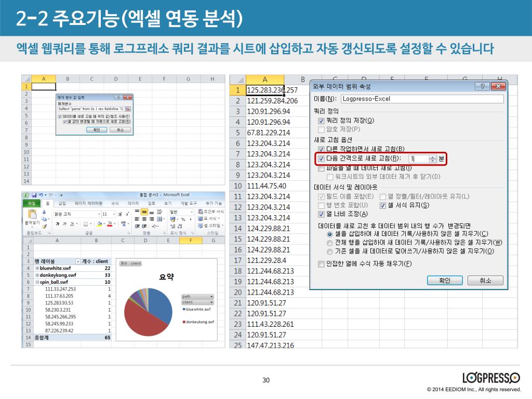
Task: Toggle the 다음 간격으로 새로 고침(R) checkbox
Action: click(x=321, y=158)
